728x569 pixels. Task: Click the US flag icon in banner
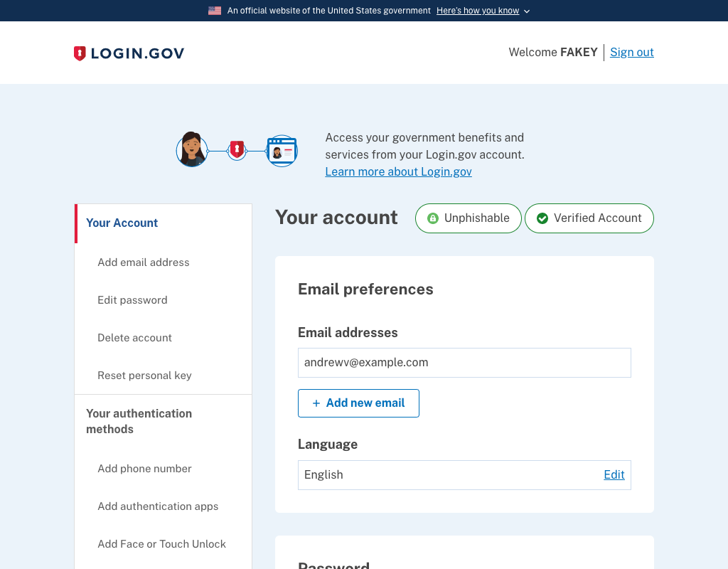[x=215, y=11]
